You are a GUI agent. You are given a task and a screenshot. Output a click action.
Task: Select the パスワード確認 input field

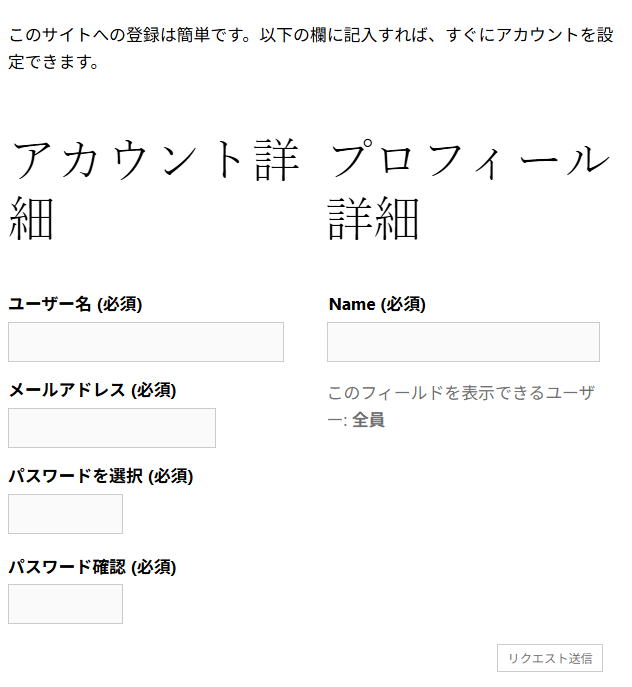(x=65, y=604)
